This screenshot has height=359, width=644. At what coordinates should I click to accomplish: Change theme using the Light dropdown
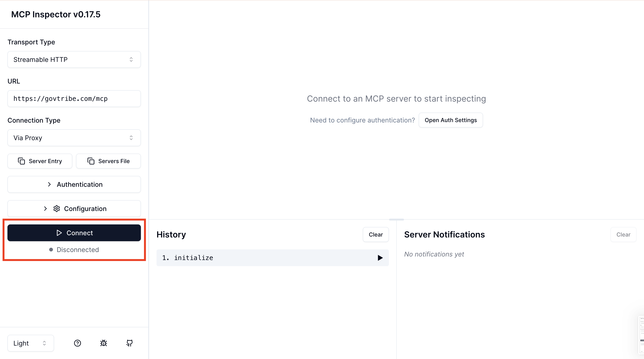(x=31, y=343)
